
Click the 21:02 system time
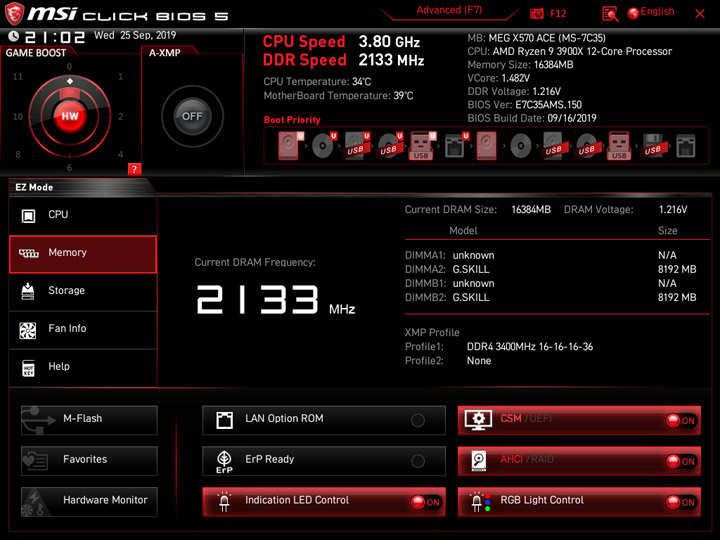[55, 37]
